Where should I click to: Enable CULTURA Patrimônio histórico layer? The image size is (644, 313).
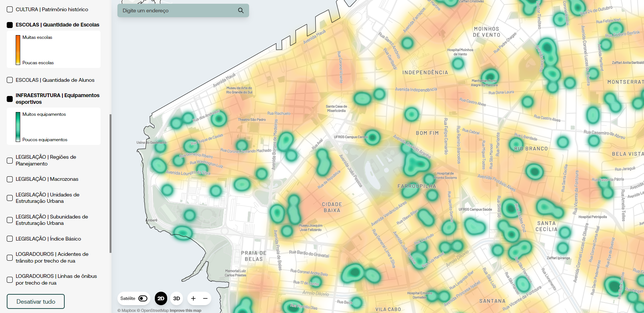(x=10, y=9)
